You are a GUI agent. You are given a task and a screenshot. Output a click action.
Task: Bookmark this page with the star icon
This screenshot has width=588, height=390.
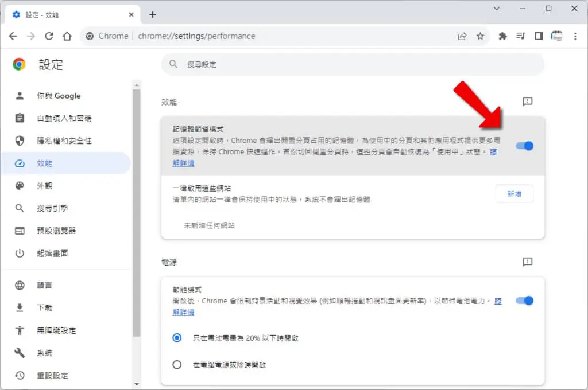(x=480, y=36)
